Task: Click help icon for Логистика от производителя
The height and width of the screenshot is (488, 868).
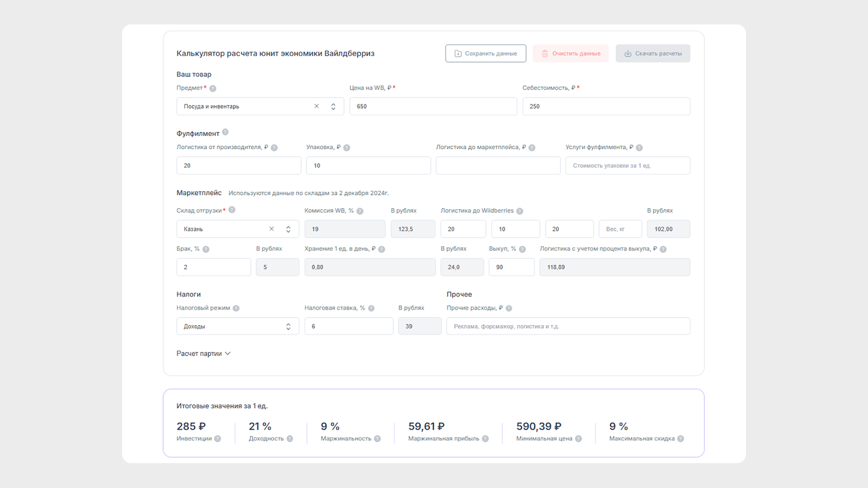Action: (x=274, y=147)
